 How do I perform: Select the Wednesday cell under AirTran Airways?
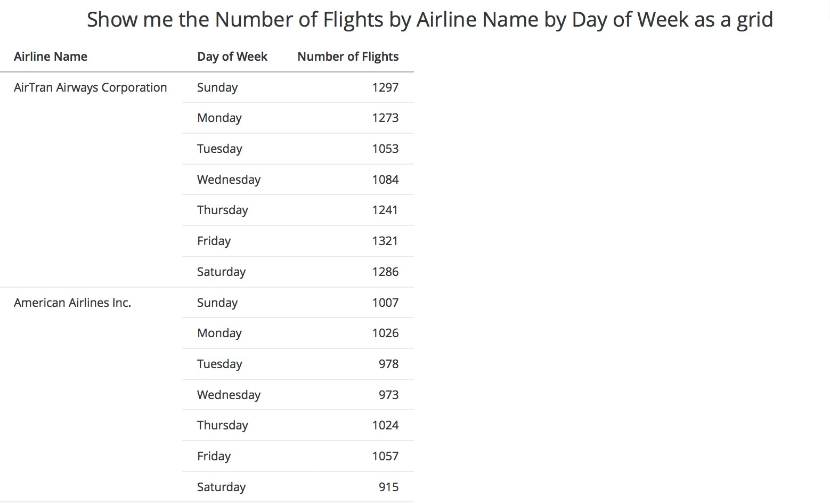coord(229,180)
